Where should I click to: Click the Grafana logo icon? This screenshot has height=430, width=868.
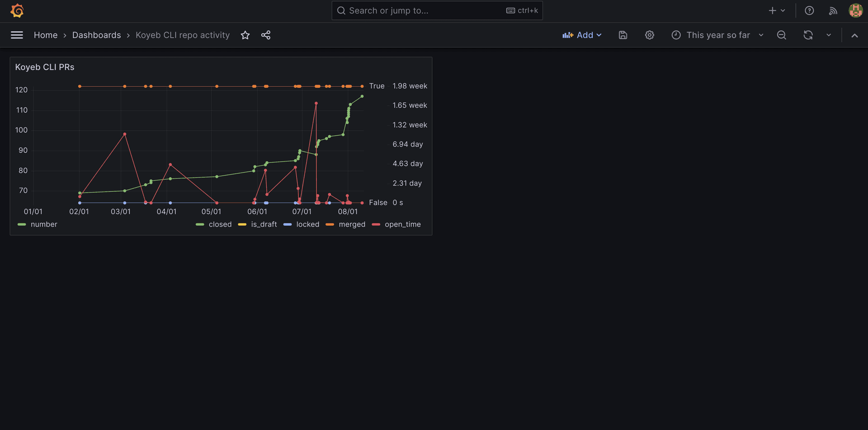(x=17, y=10)
